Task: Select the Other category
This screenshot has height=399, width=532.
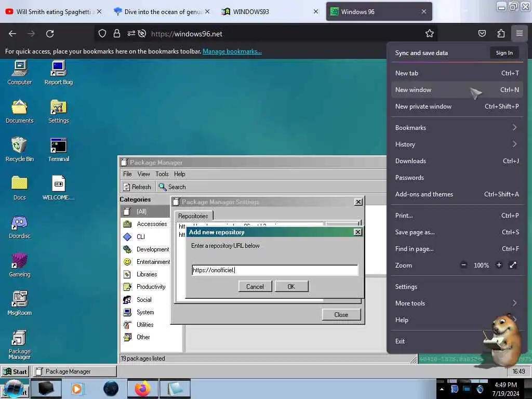Action: tap(137, 337)
